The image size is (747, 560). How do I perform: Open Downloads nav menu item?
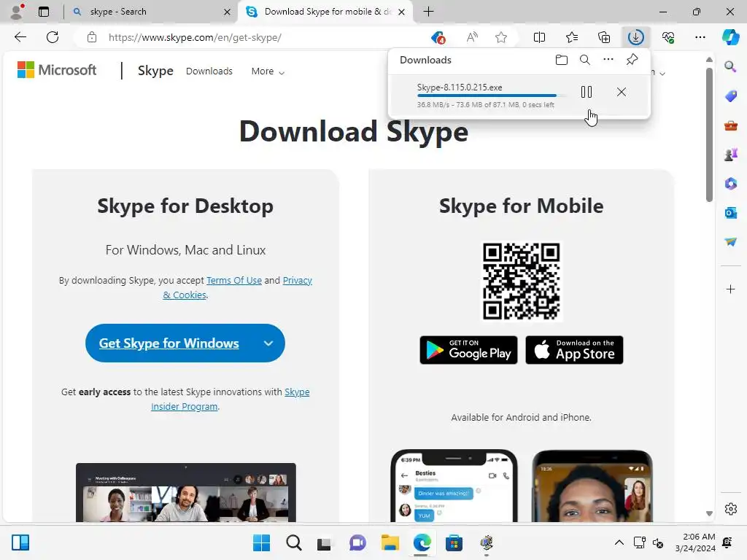pyautogui.click(x=209, y=71)
